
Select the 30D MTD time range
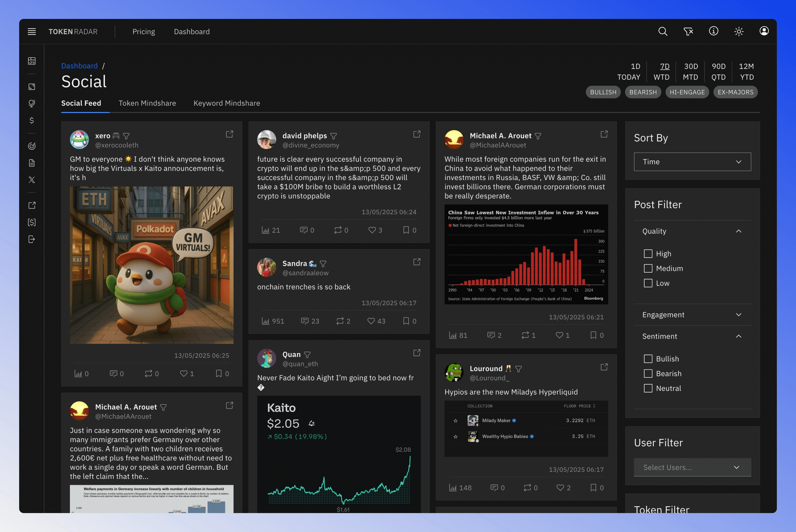(x=690, y=72)
